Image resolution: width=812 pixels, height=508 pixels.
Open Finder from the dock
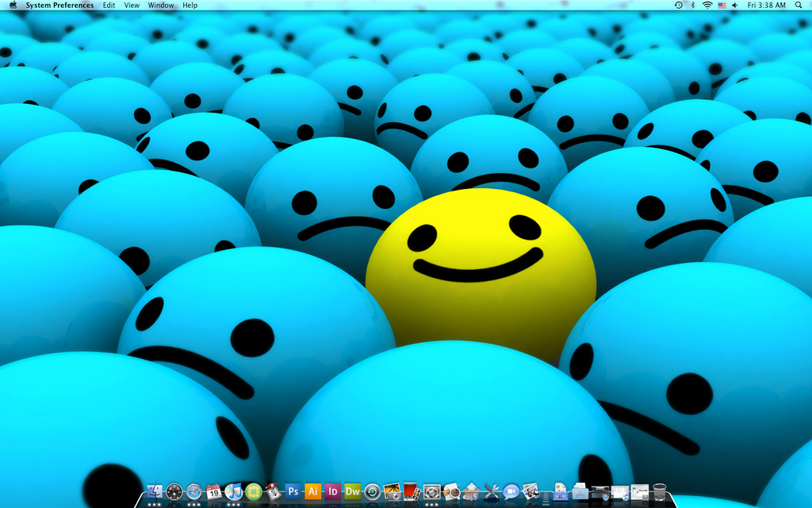(x=155, y=491)
